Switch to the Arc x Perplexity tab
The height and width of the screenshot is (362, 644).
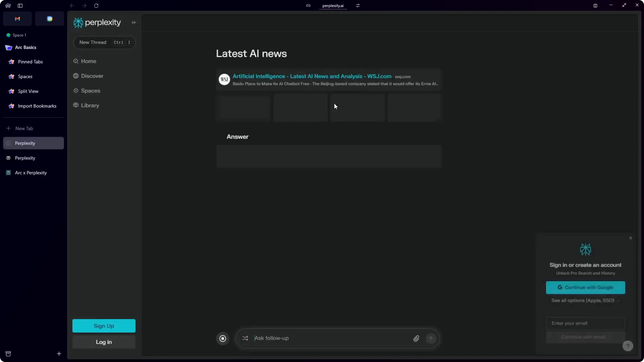pos(31,173)
